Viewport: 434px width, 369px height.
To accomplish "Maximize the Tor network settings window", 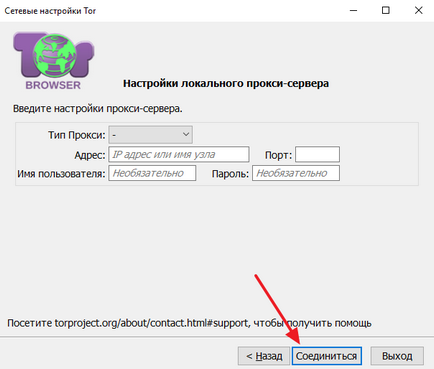I will click(386, 11).
